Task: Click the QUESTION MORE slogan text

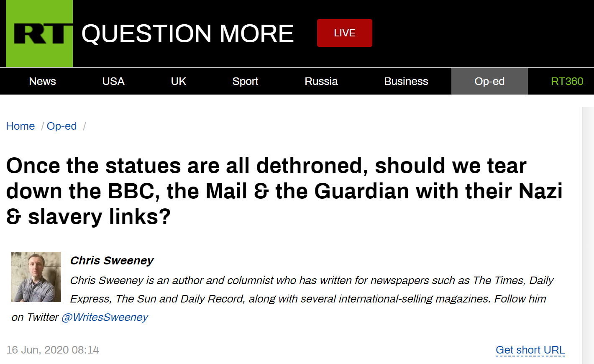Action: pyautogui.click(x=187, y=33)
